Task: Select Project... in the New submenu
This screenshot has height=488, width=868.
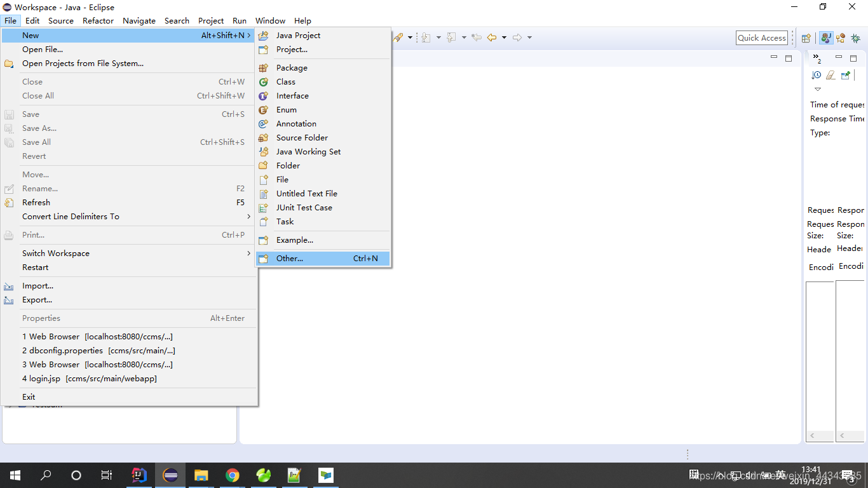Action: pyautogui.click(x=323, y=50)
